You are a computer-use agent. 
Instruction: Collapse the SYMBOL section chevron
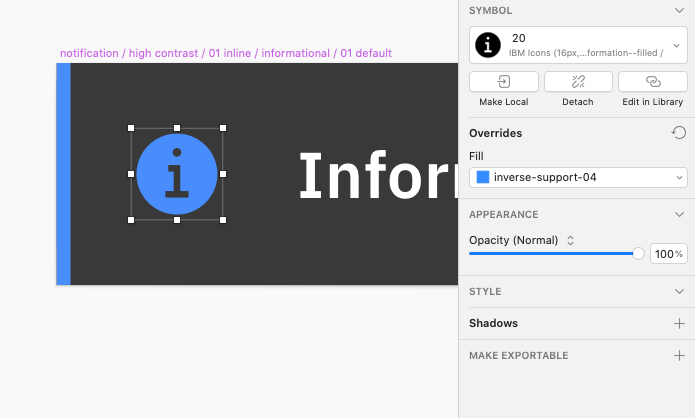(679, 10)
